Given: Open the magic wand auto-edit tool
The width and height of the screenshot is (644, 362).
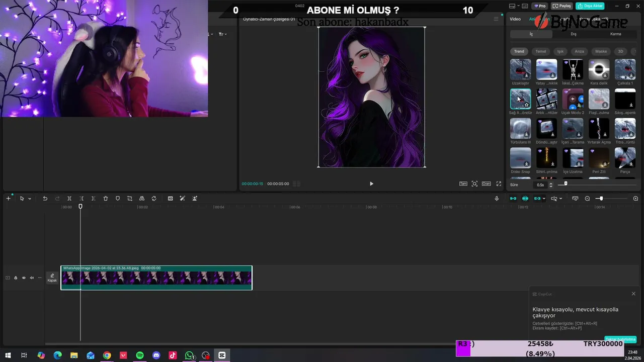Looking at the screenshot, I should pyautogui.click(x=182, y=199).
